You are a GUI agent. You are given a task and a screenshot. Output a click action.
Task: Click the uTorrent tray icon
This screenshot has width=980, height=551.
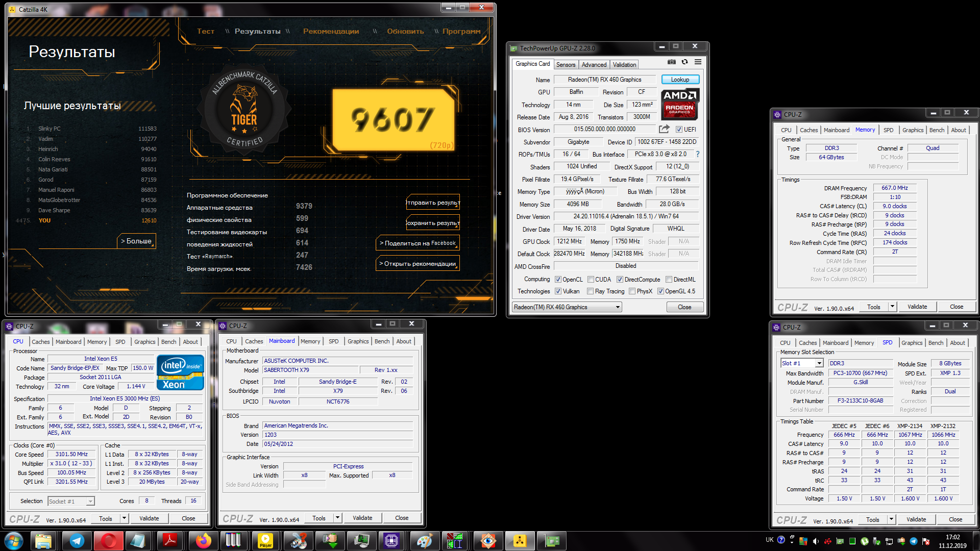865,541
